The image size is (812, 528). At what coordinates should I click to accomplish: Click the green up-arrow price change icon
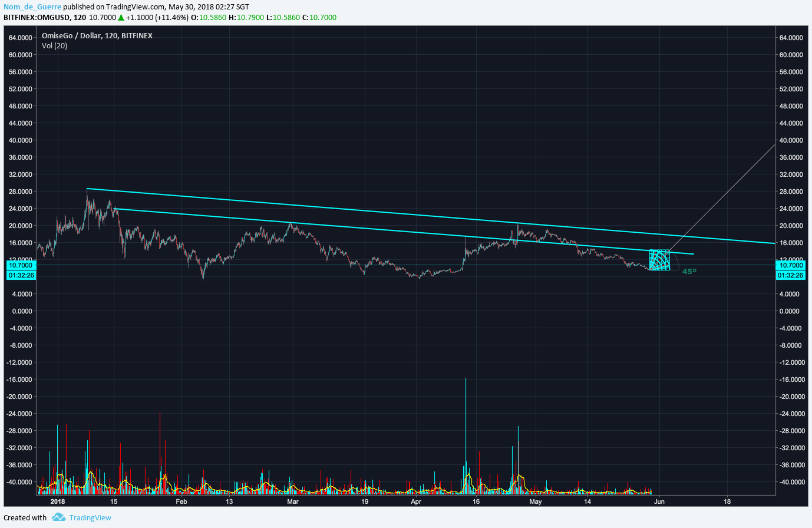point(121,18)
